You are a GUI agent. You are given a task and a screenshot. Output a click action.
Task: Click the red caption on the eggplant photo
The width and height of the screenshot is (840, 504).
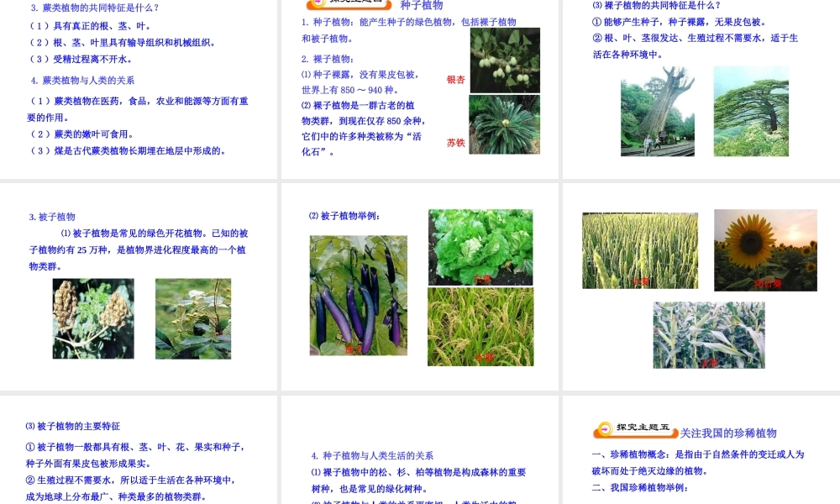tap(353, 349)
